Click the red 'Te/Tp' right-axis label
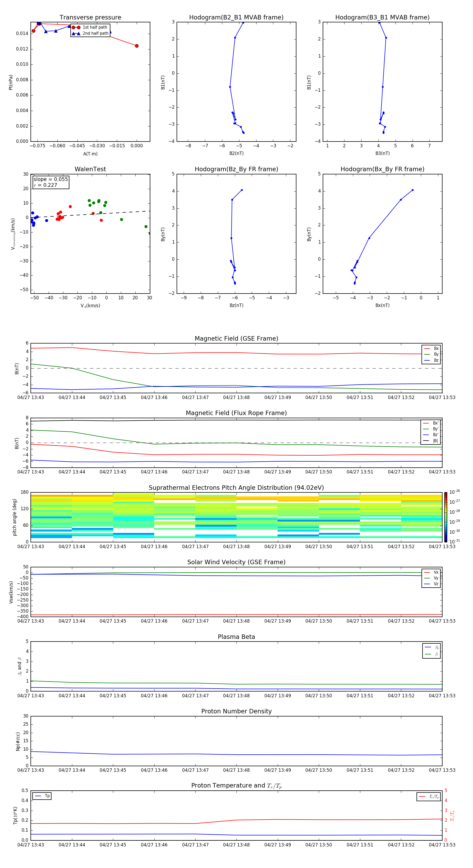 (452, 815)
